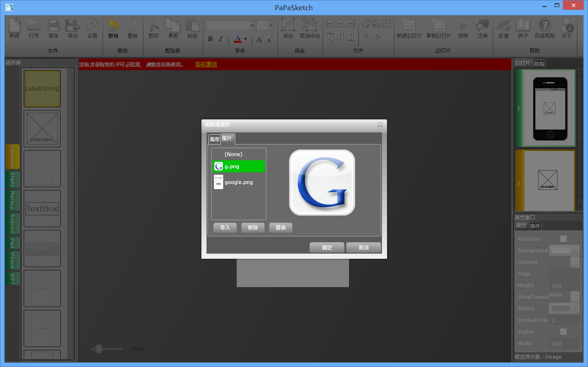Open the font size dropdown

point(272,26)
